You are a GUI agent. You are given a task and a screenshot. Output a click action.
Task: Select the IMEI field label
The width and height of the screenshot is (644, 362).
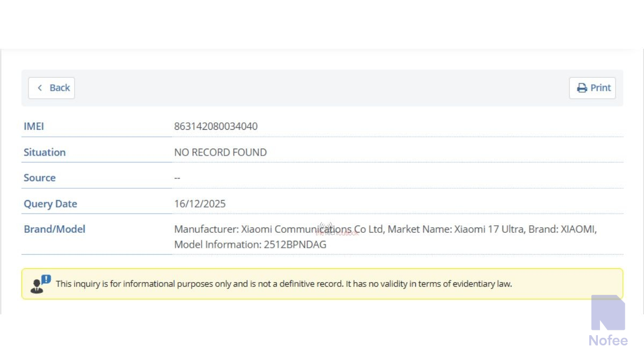click(x=34, y=127)
